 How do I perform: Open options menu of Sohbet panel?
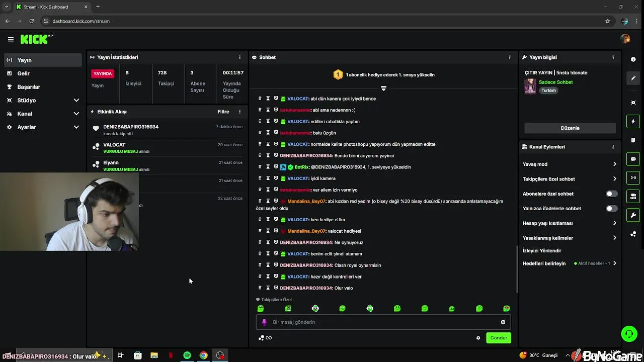(510, 57)
